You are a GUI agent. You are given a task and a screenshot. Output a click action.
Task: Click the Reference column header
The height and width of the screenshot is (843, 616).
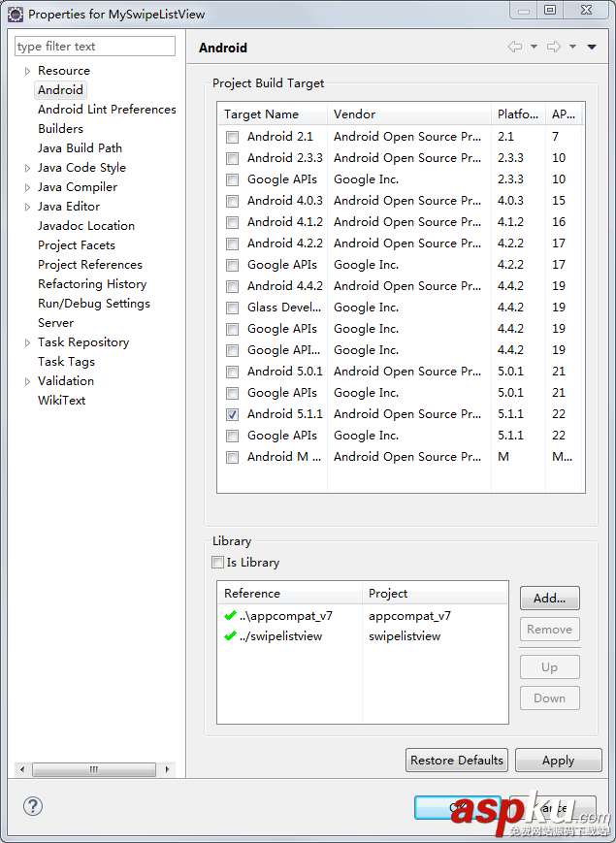click(290, 594)
